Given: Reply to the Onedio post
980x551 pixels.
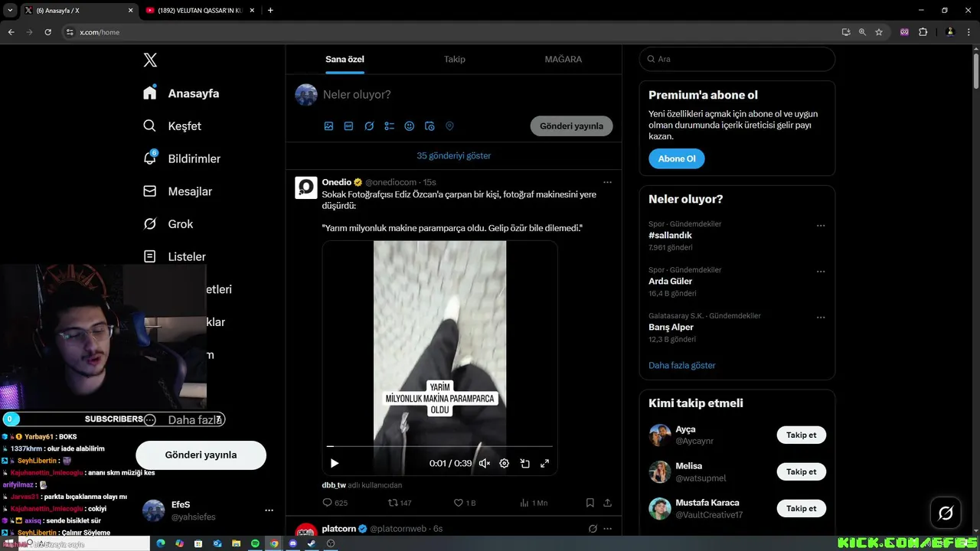Looking at the screenshot, I should point(335,503).
